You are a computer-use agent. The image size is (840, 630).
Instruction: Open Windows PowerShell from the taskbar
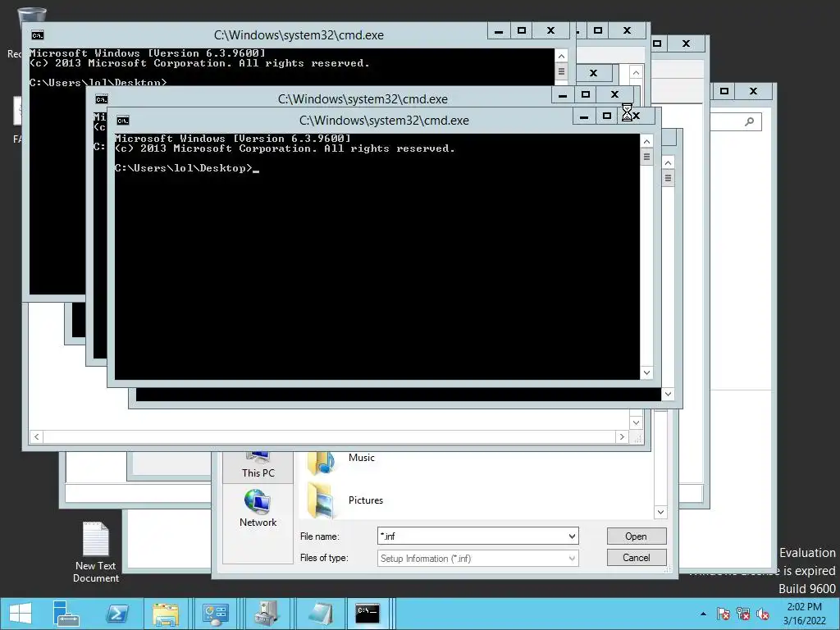(x=116, y=614)
